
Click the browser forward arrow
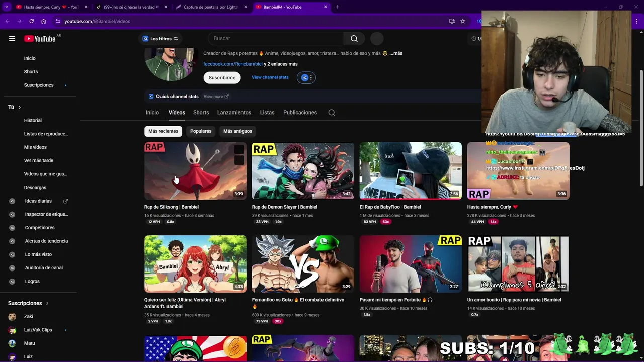click(x=19, y=21)
